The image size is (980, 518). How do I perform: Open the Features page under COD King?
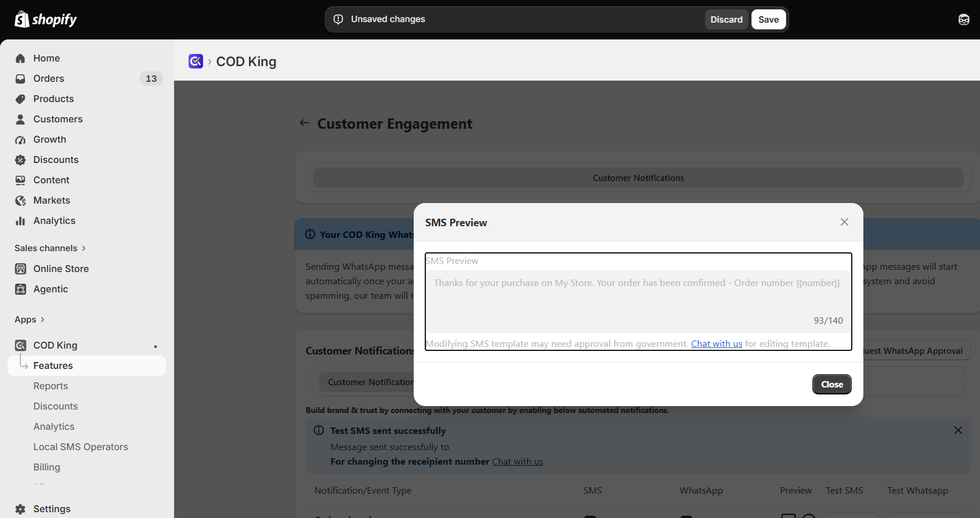coord(86,365)
